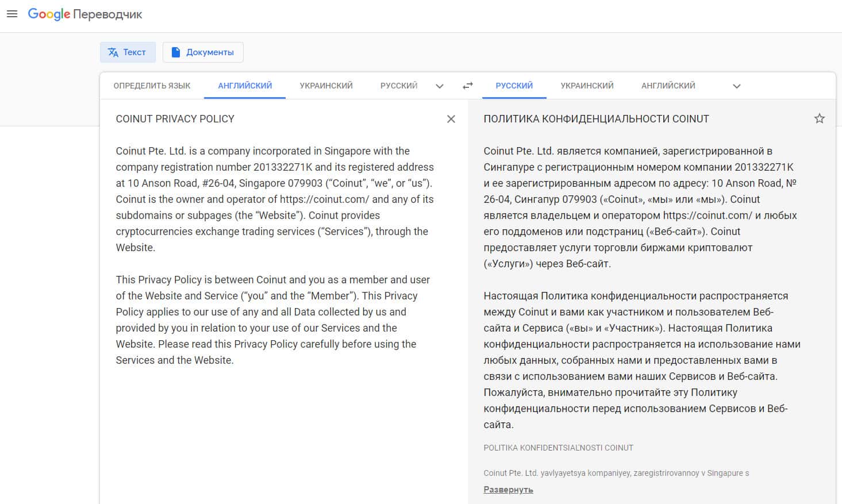Viewport: 842px width, 504px height.
Task: Select Английский as target language
Action: click(668, 86)
